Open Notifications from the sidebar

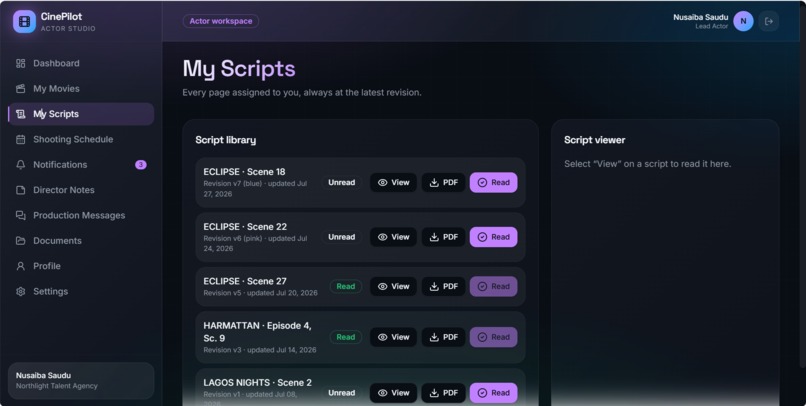[x=81, y=164]
